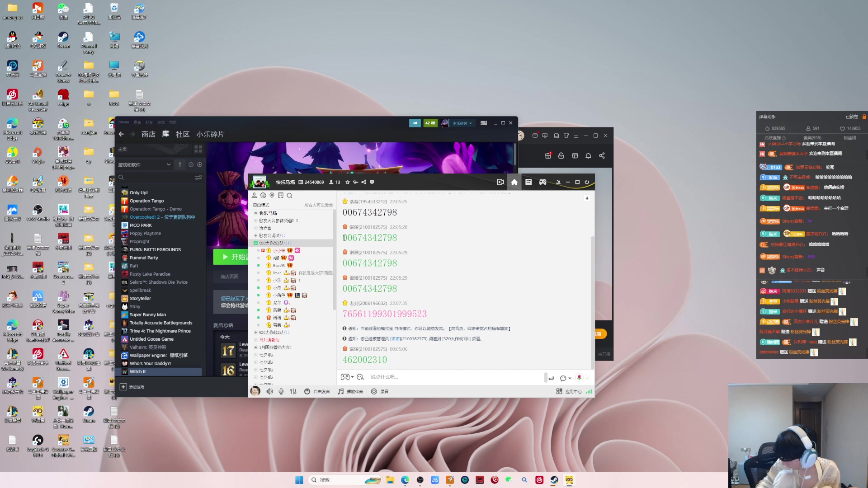The width and height of the screenshot is (868, 488).
Task: Open YY channel member search magnifier
Action: 289,196
